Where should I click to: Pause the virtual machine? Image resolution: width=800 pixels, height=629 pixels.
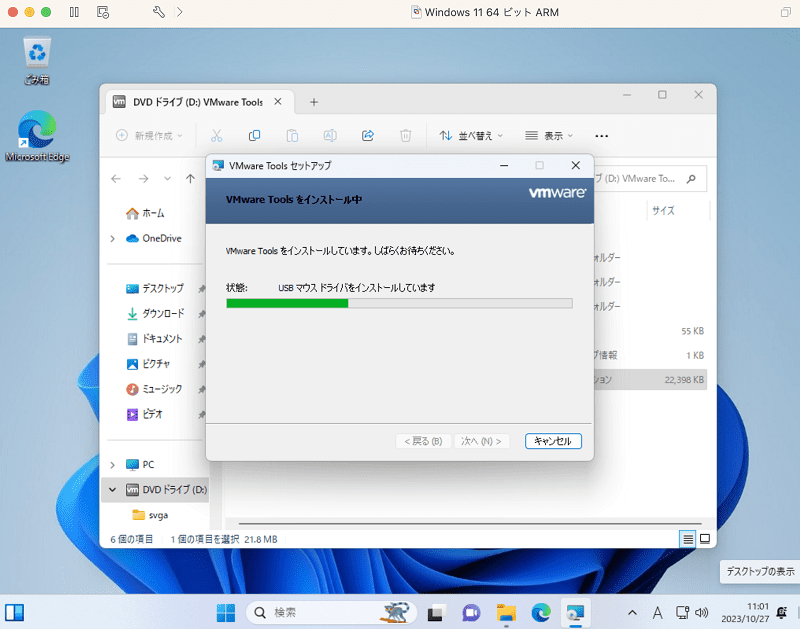(74, 12)
